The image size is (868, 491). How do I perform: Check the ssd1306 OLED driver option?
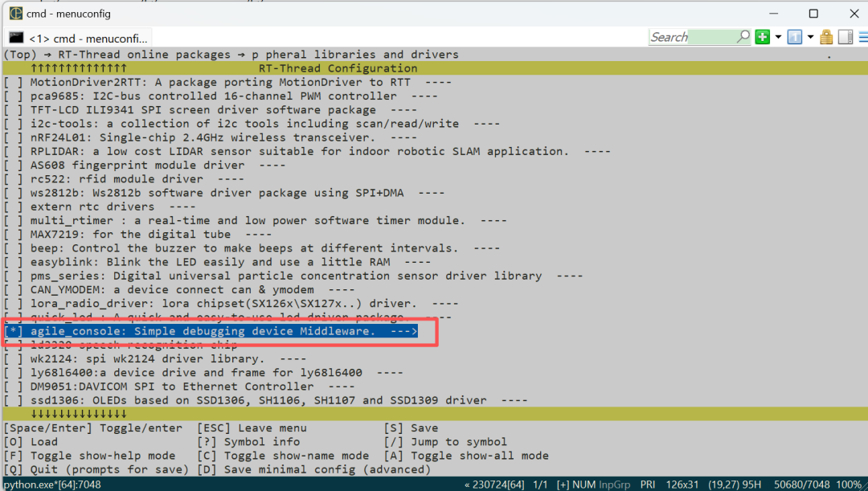(14, 400)
